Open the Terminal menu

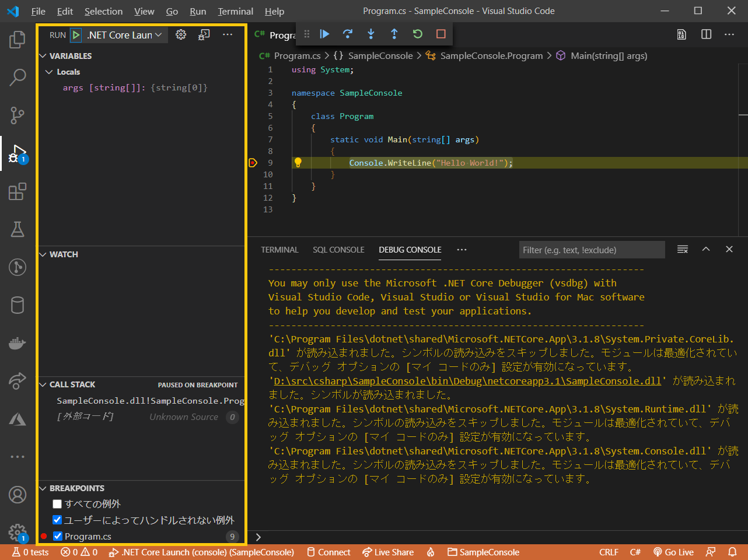coord(235,11)
